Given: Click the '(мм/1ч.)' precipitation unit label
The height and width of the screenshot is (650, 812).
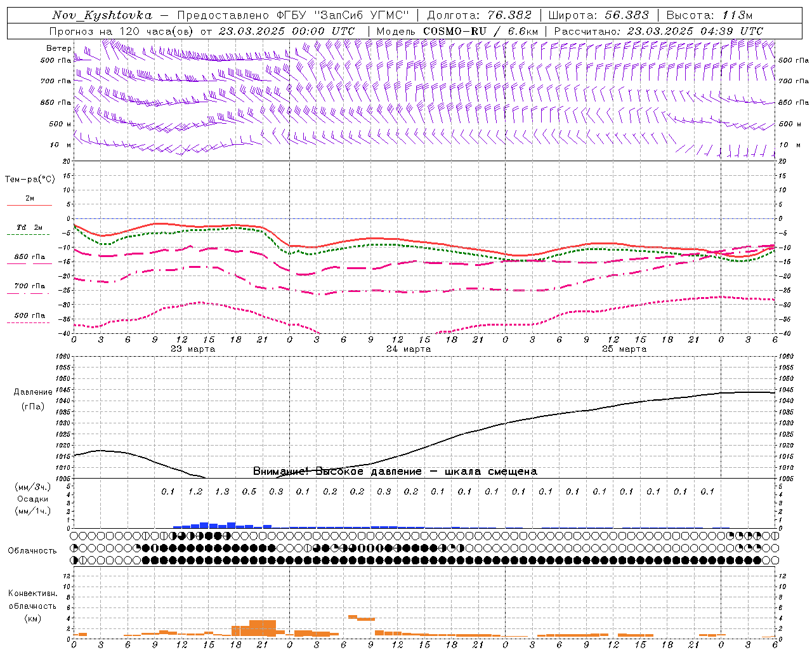Looking at the screenshot, I should (33, 511).
